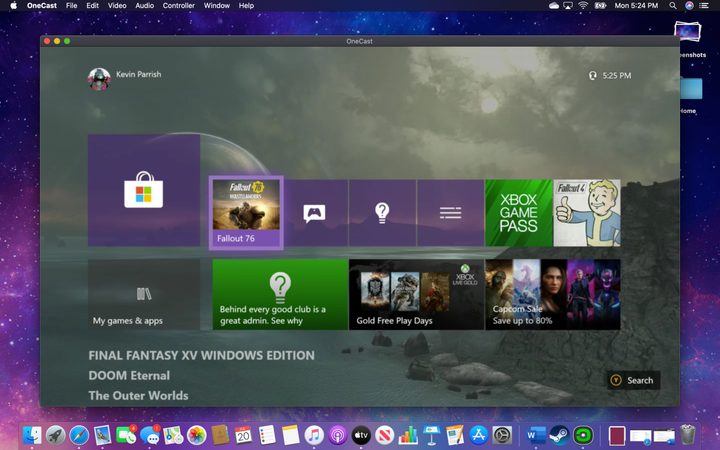Launch Music from the dock
720x450 pixels.
pos(314,434)
